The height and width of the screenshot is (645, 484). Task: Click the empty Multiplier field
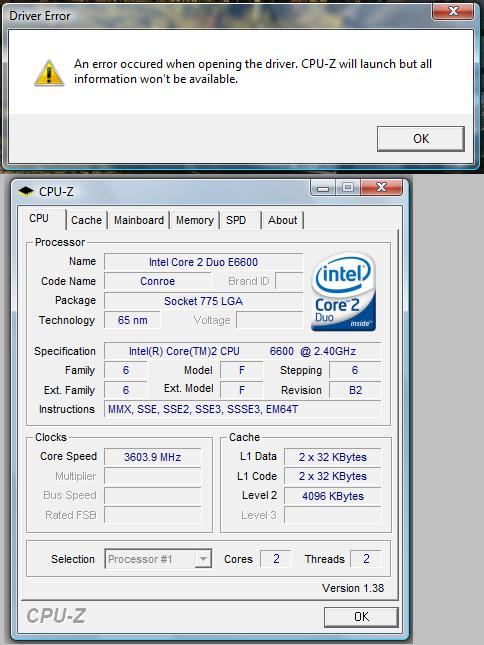[153, 476]
